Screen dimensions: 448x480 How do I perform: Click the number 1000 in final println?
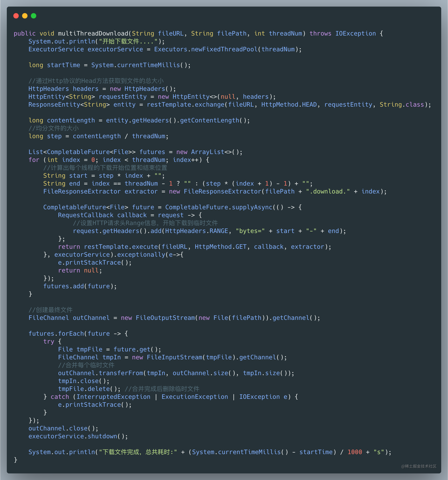pos(355,452)
